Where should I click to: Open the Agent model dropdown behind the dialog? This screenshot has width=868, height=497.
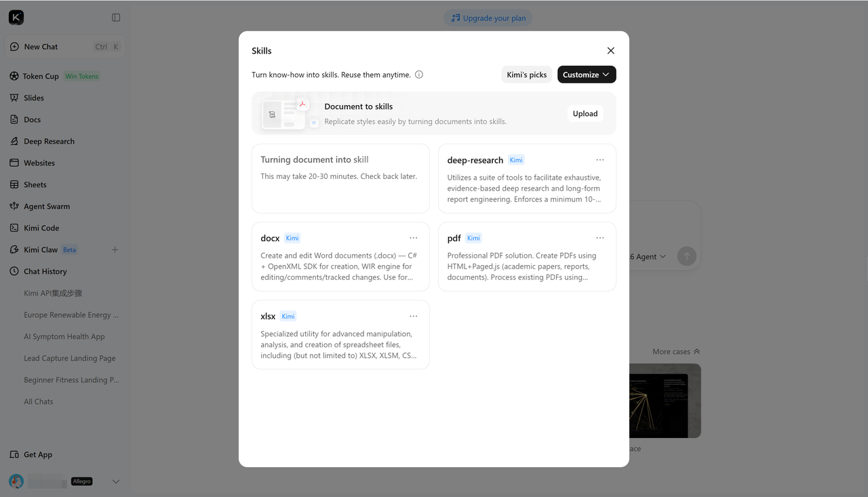pos(648,256)
